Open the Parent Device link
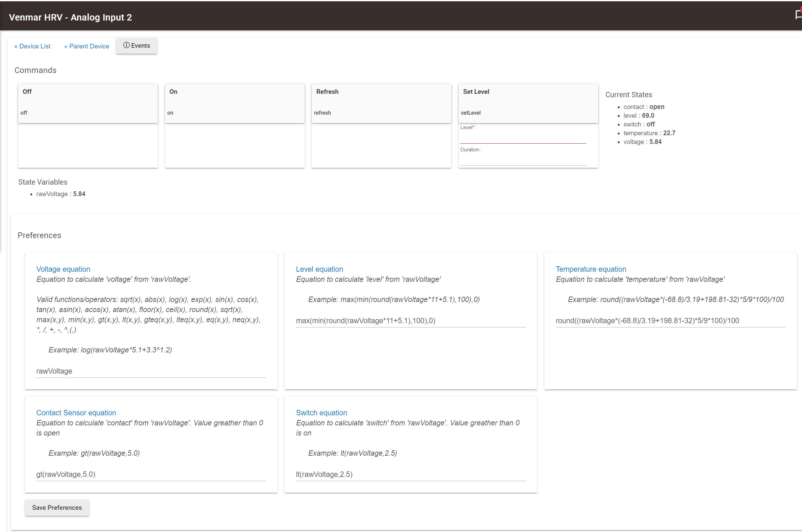The height and width of the screenshot is (532, 802). [86, 46]
